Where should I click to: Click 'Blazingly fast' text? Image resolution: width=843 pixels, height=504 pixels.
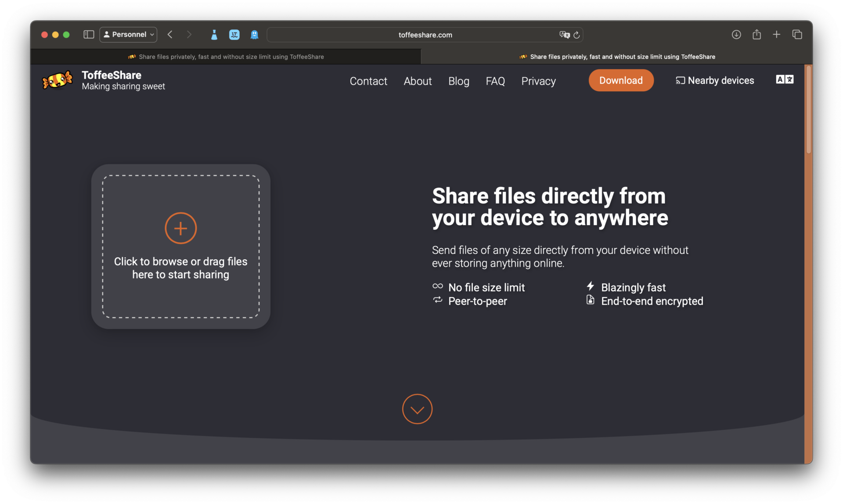[633, 288]
